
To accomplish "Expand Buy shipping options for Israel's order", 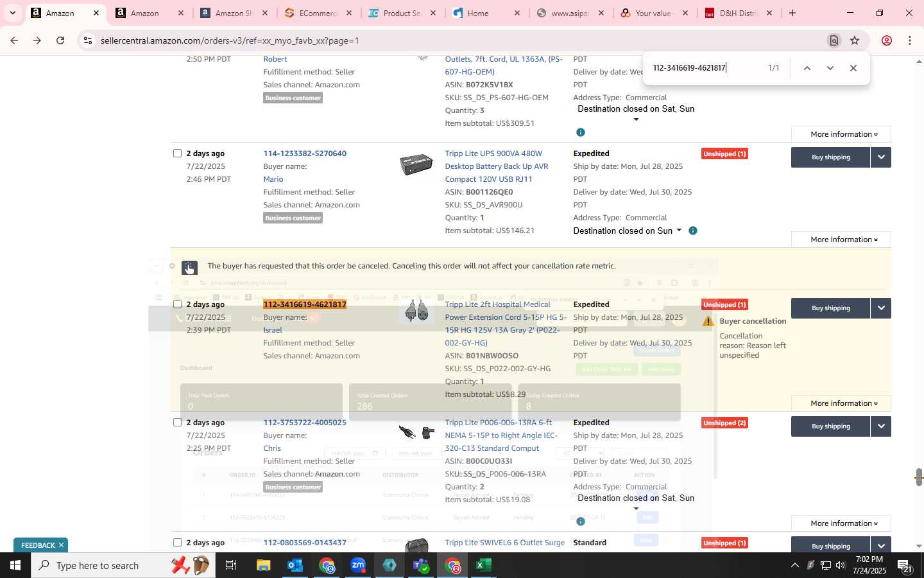I will point(881,308).
